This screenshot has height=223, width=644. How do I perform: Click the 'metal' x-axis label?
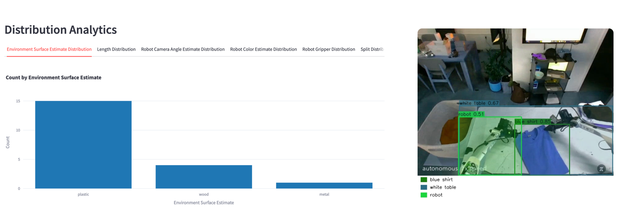324,194
